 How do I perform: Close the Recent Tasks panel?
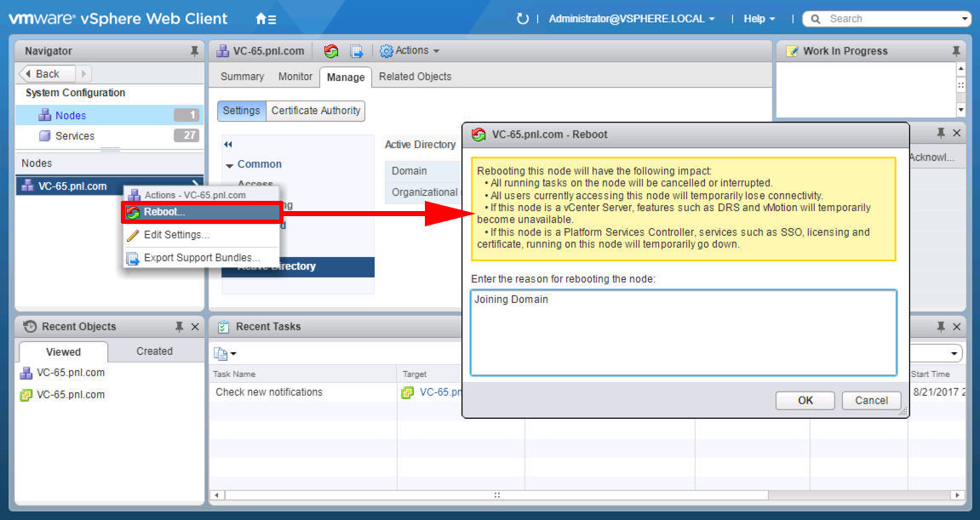coord(956,327)
